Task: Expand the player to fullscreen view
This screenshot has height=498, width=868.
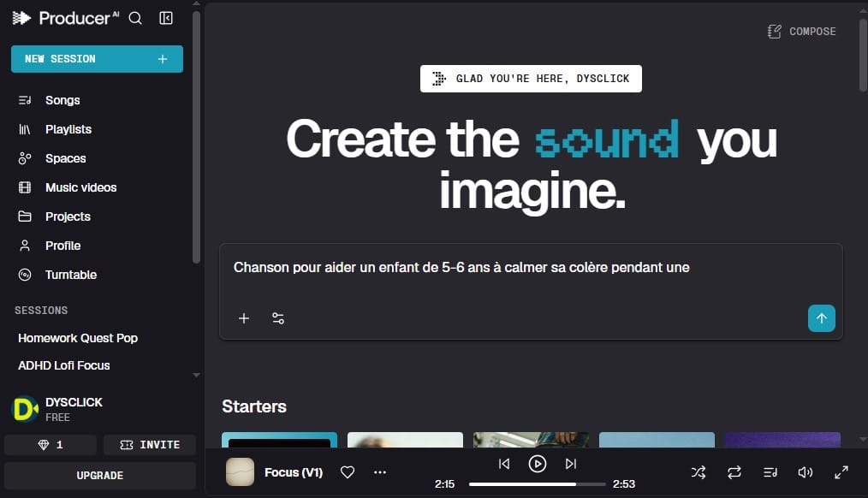Action: (841, 472)
